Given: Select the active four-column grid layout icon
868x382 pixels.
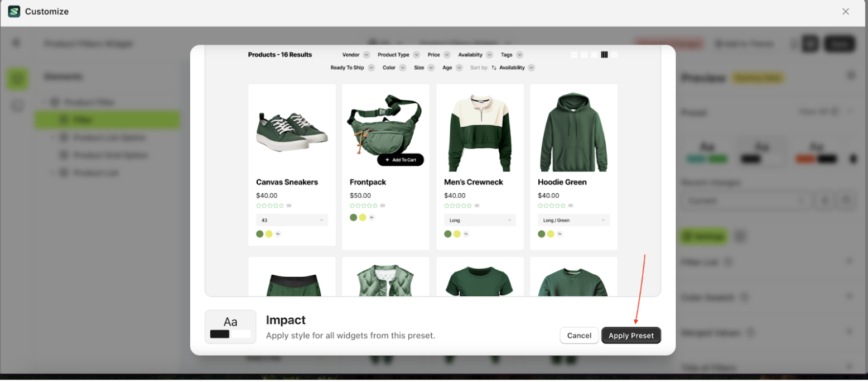Looking at the screenshot, I should pos(604,55).
